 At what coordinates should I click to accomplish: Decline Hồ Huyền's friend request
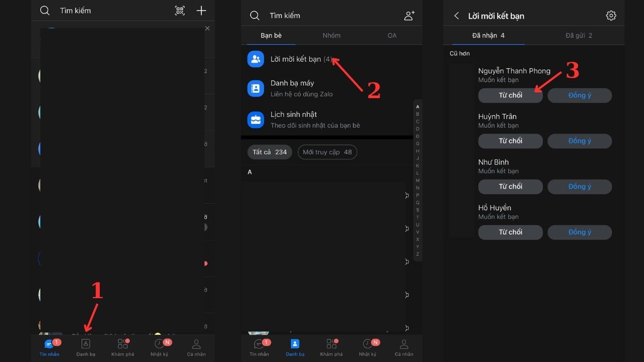[510, 232]
